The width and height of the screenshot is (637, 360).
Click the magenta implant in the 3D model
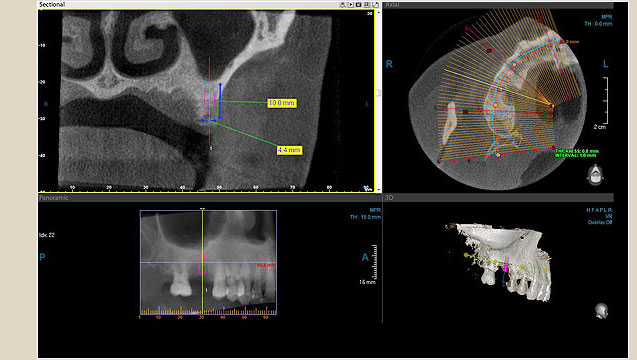pyautogui.click(x=506, y=265)
